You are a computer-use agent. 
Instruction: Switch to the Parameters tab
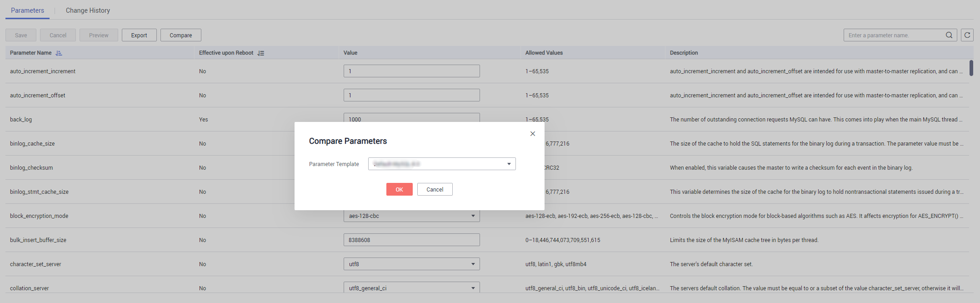(x=27, y=10)
